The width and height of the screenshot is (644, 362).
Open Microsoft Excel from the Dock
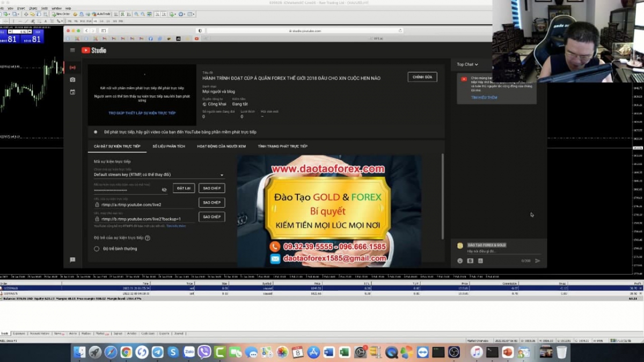click(x=345, y=352)
